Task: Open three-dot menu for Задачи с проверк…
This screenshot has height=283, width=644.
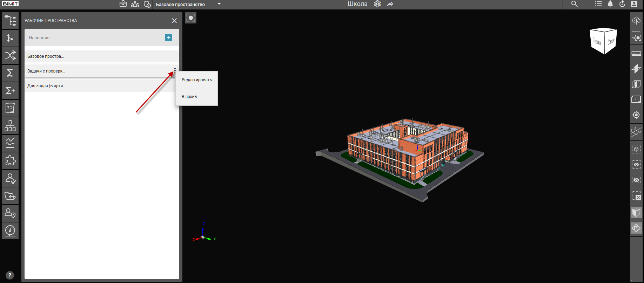Action: (175, 71)
